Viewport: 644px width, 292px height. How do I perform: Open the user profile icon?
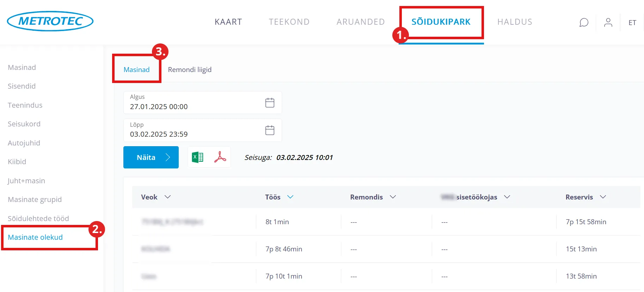(x=608, y=23)
